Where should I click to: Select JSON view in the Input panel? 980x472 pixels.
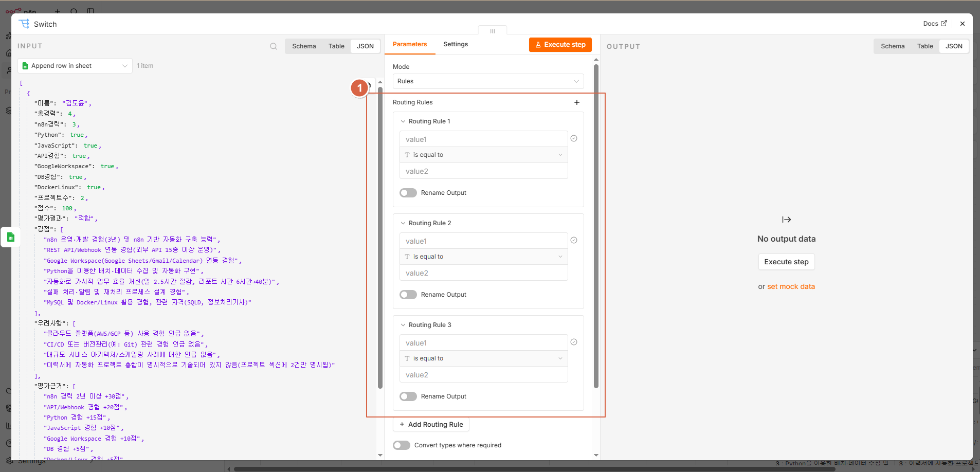(365, 46)
